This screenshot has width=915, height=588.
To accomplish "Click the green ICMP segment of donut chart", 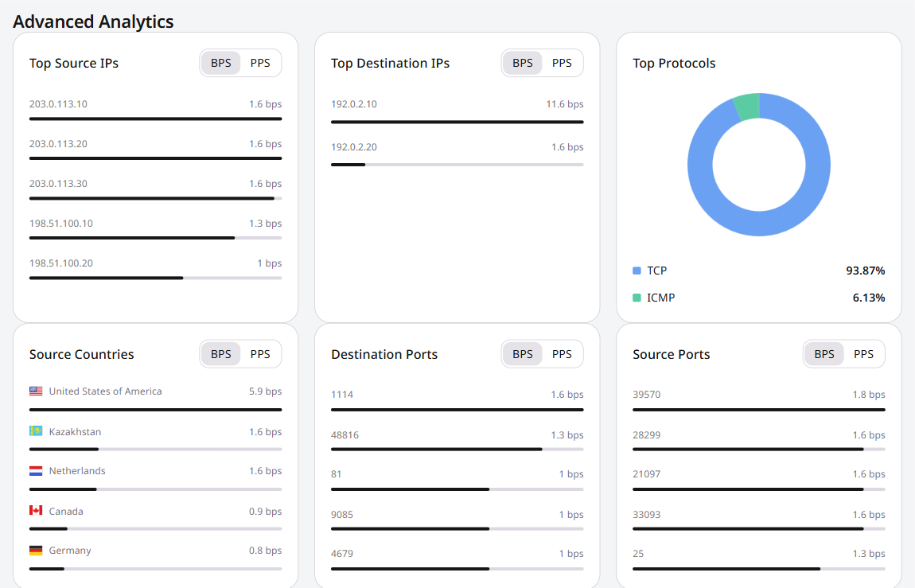I will [x=748, y=106].
